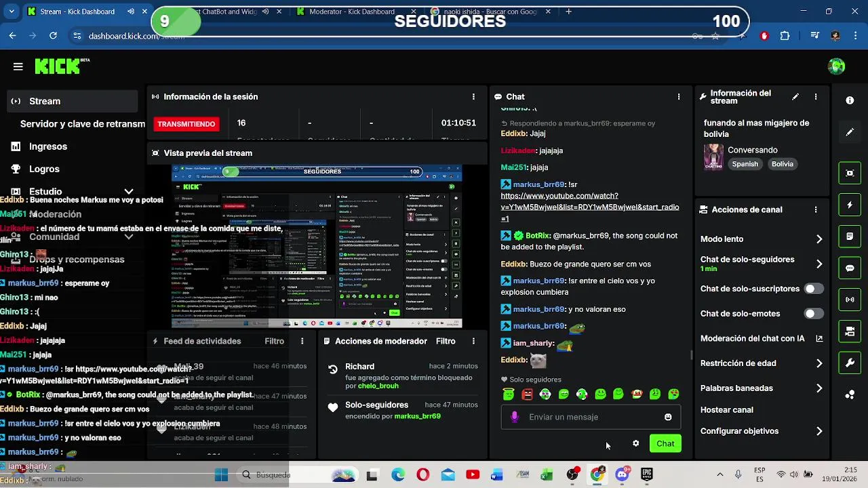Viewport: 868px width, 488px height.
Task: Open chelo_brouh username in moderator actions
Action: [377, 386]
